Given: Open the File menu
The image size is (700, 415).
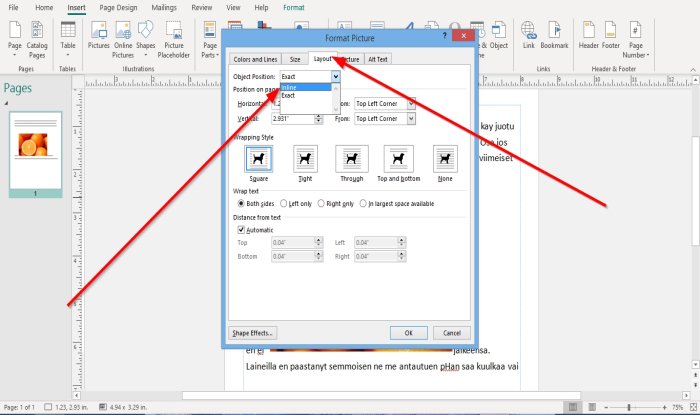Looking at the screenshot, I should point(13,8).
